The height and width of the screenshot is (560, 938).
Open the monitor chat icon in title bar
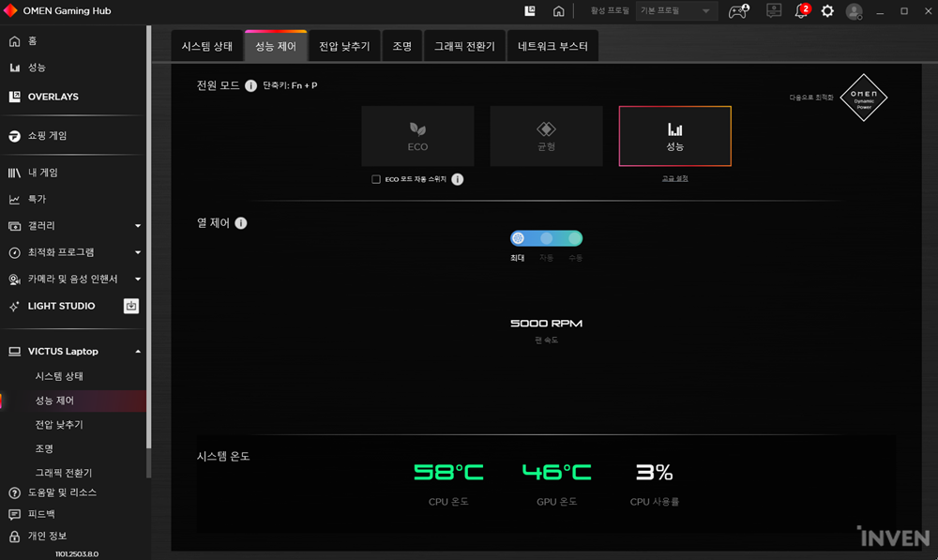click(774, 10)
